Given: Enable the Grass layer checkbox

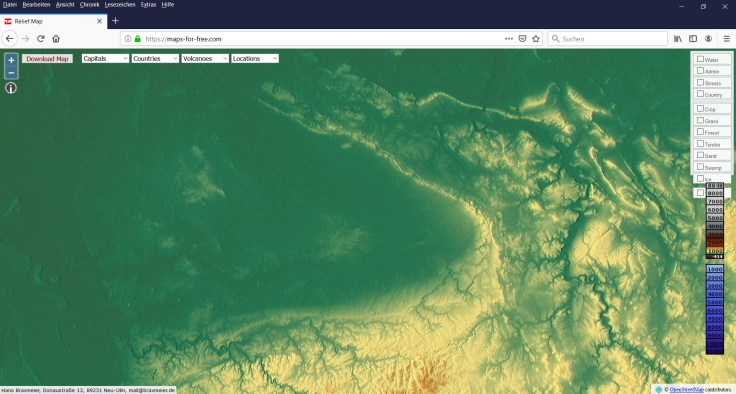Looking at the screenshot, I should (700, 120).
